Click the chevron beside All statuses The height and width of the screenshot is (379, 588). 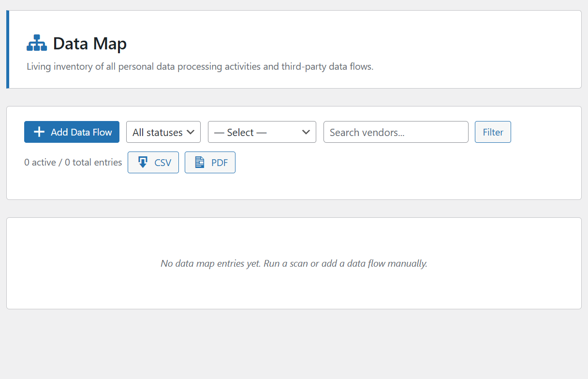(x=191, y=132)
